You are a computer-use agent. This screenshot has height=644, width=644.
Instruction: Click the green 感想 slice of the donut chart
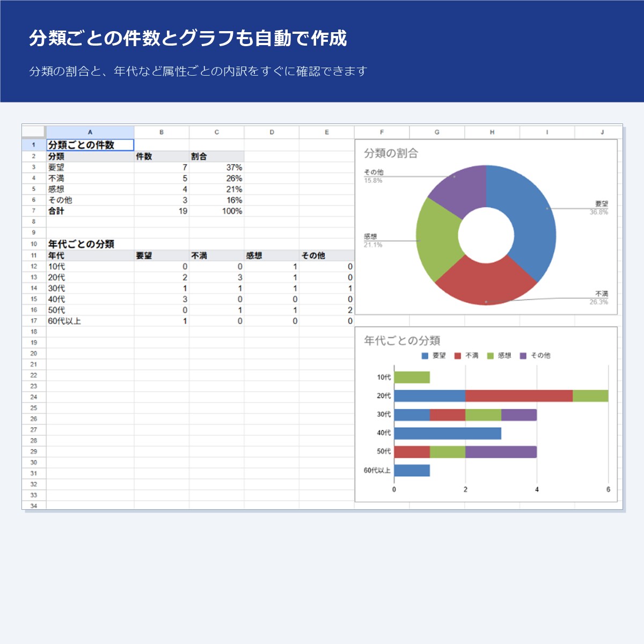coord(437,239)
